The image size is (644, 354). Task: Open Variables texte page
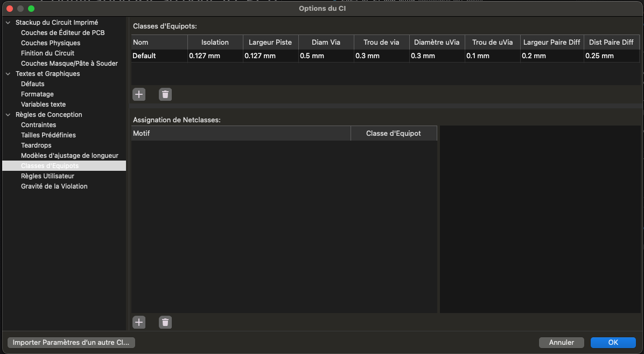(x=43, y=105)
